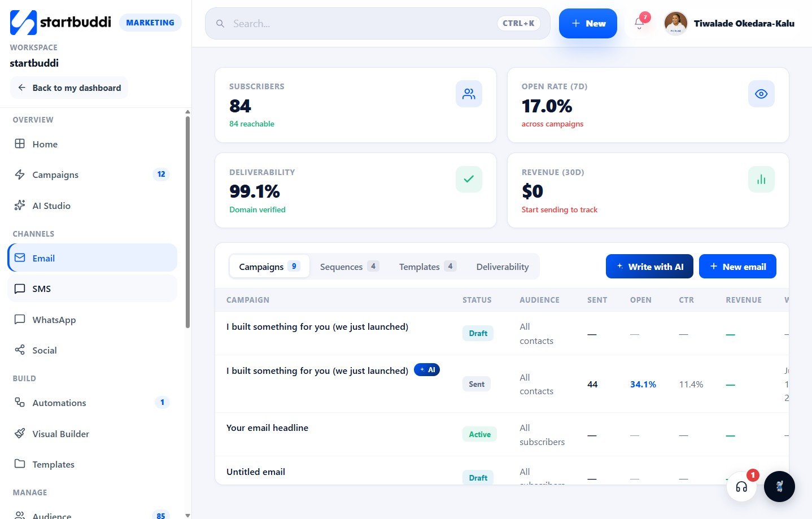Click the CAMPAIGN column header
The width and height of the screenshot is (812, 519).
coord(247,300)
